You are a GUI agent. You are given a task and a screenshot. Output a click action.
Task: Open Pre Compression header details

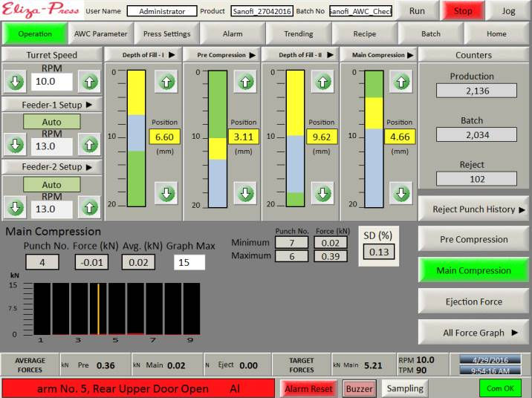tap(221, 55)
